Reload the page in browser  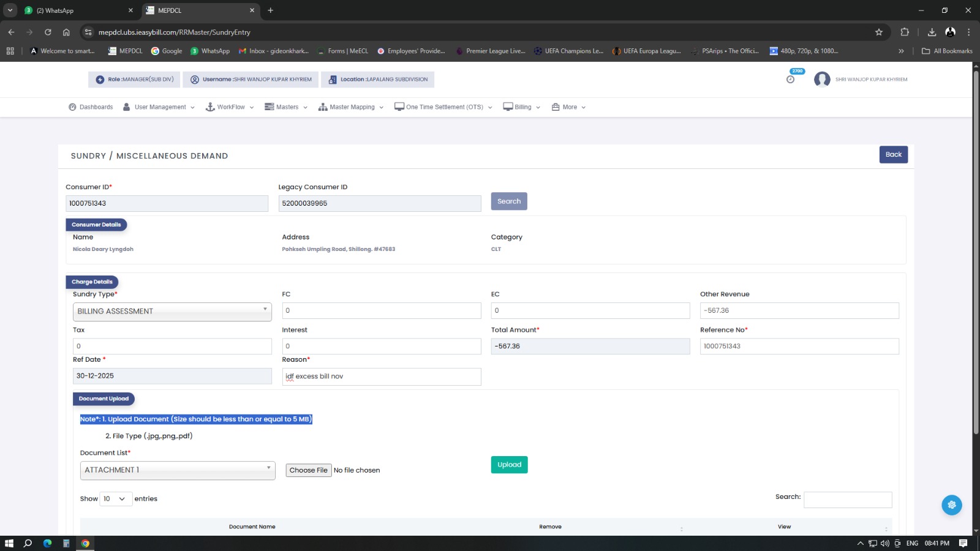coord(48,32)
